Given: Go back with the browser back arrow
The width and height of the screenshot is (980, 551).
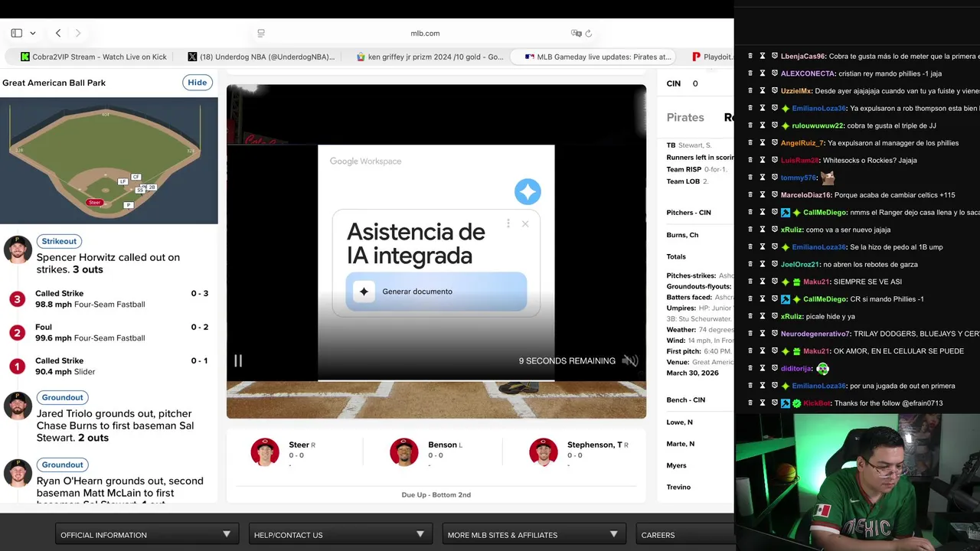Looking at the screenshot, I should [58, 33].
